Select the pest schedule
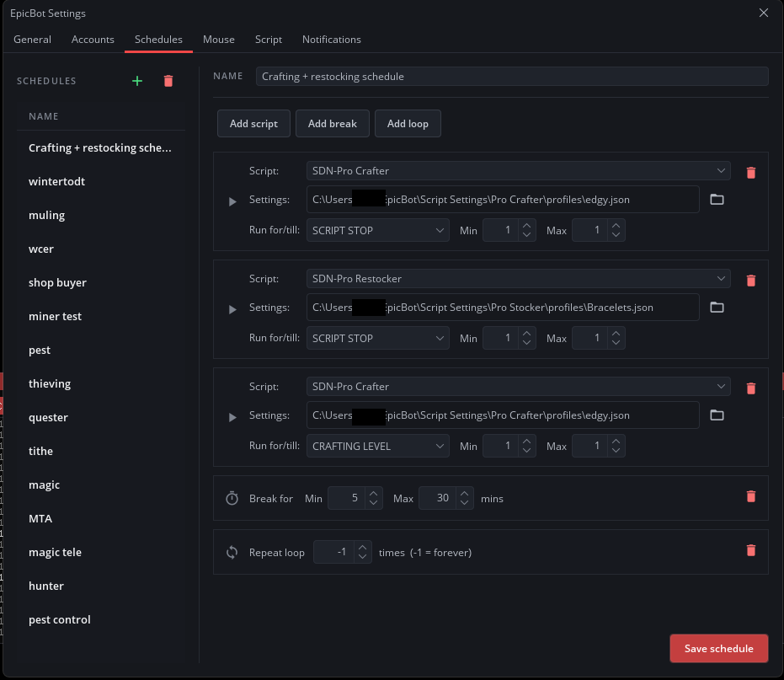Viewport: 784px width, 680px height. coord(100,350)
